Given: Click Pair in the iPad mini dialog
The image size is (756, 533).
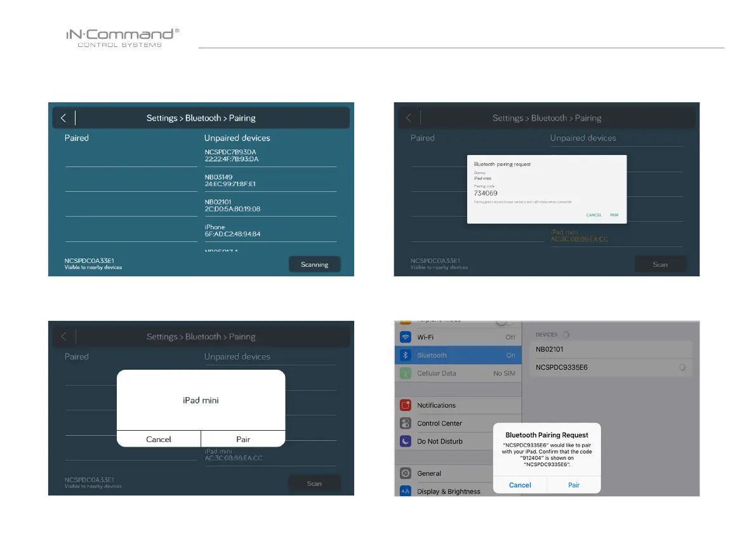Looking at the screenshot, I should click(x=243, y=439).
